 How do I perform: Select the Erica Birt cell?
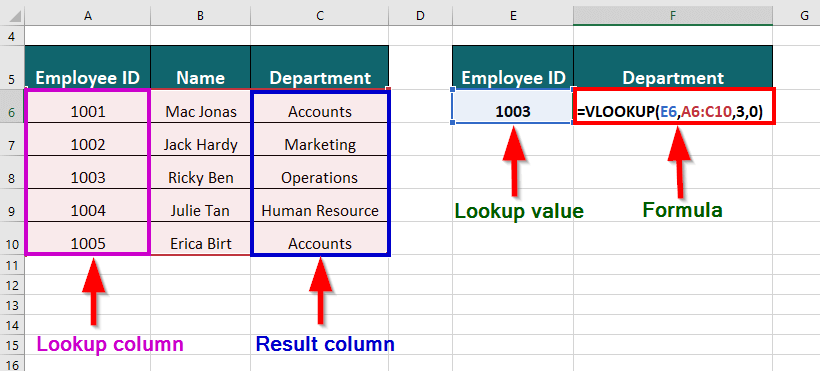[x=201, y=238]
